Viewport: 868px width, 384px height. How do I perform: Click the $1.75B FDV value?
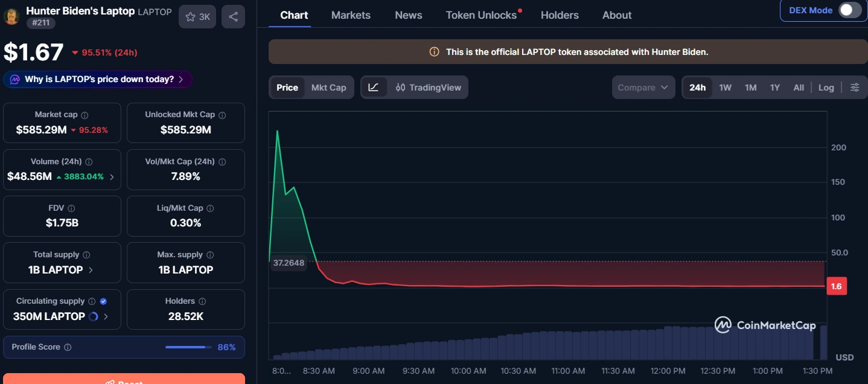[x=62, y=223]
